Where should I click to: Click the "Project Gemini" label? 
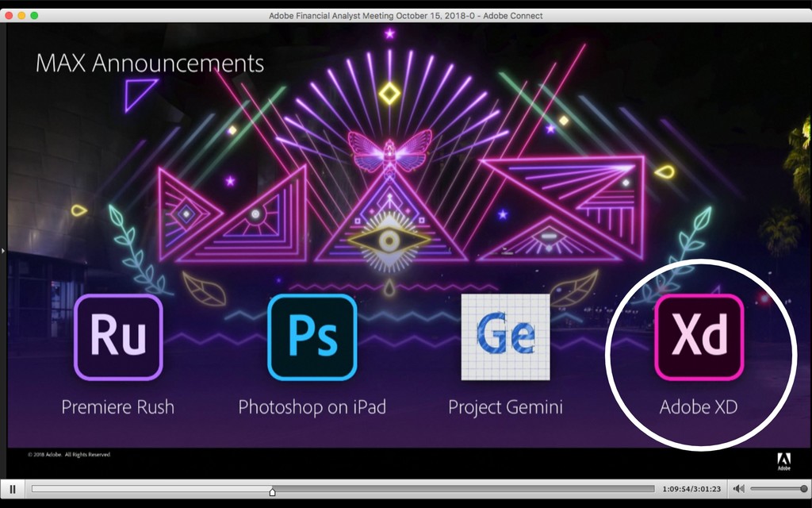[x=505, y=407]
